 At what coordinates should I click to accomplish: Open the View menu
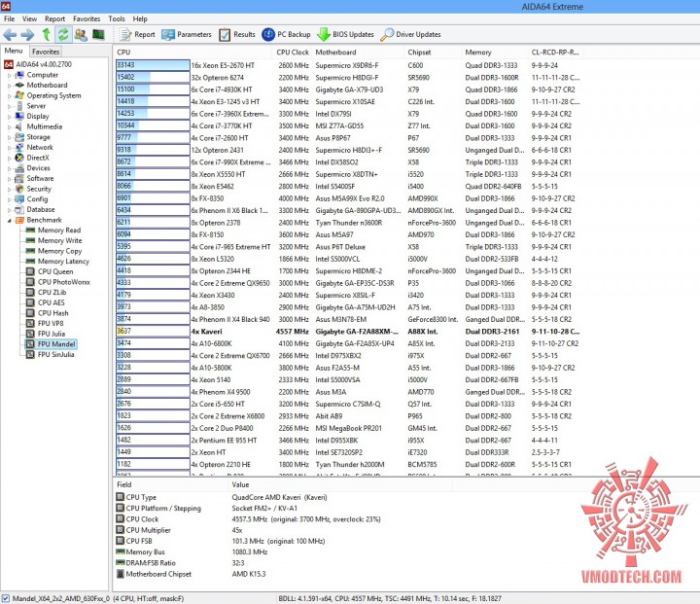click(29, 18)
